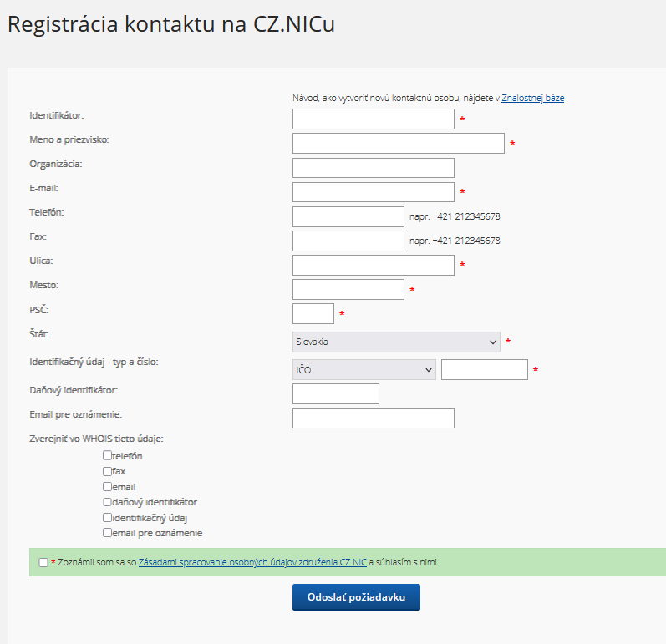Image resolution: width=666 pixels, height=644 pixels.
Task: Focus the E-mail input field
Action: 374,192
